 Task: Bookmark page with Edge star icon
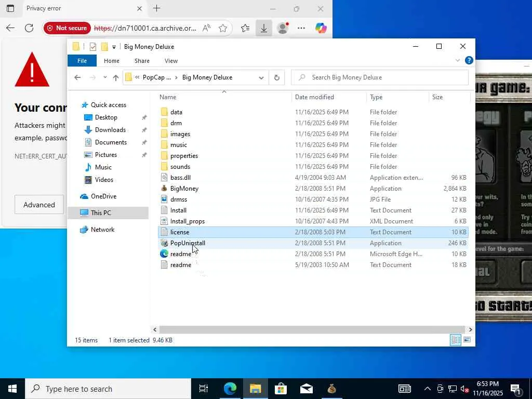pos(223,28)
